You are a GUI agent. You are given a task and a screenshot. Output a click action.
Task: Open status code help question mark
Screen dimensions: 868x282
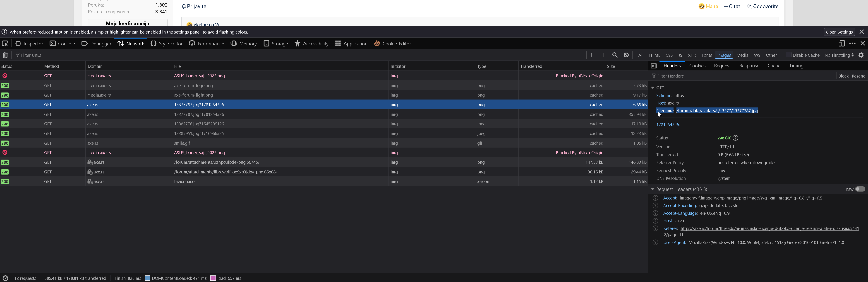[736, 138]
